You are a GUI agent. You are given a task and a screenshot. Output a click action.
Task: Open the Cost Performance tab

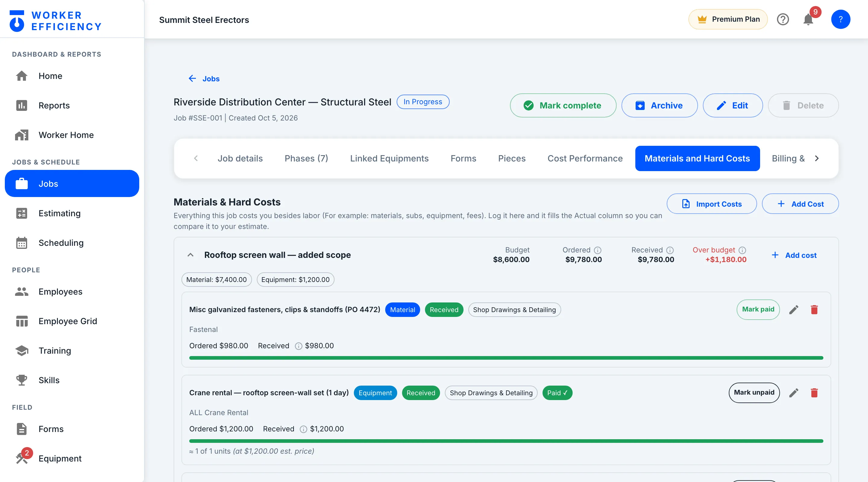585,158
